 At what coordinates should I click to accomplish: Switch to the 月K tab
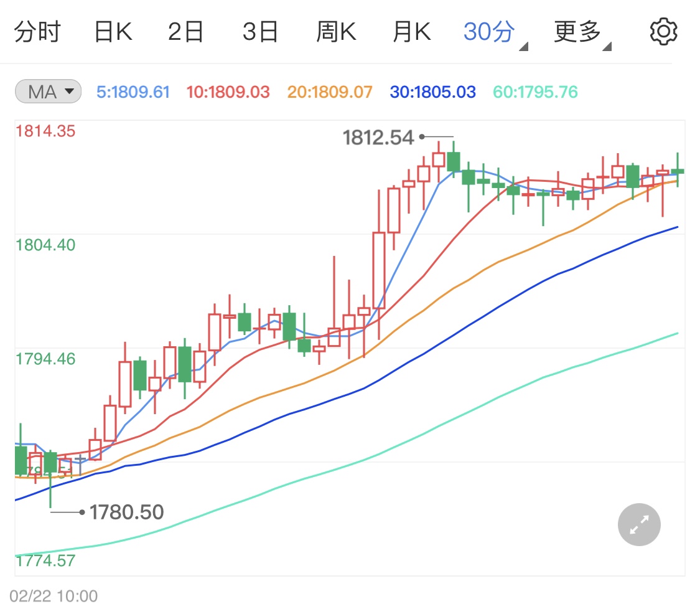point(412,32)
